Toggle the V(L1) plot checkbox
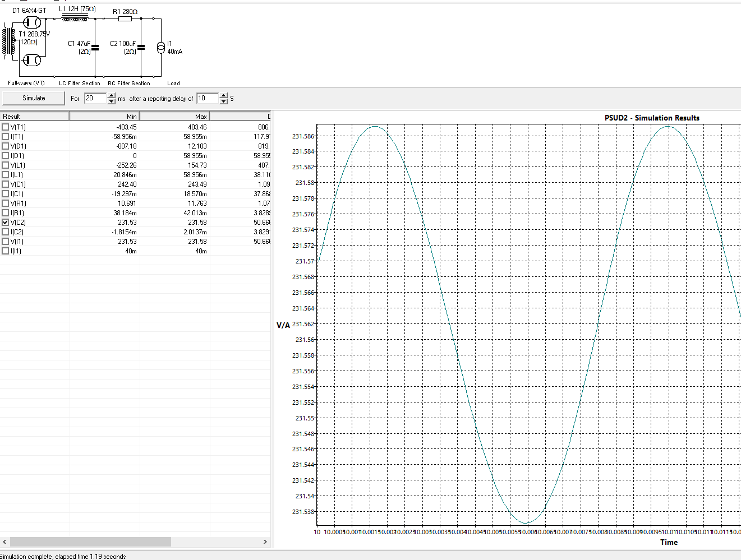The image size is (741, 560). [x=6, y=165]
